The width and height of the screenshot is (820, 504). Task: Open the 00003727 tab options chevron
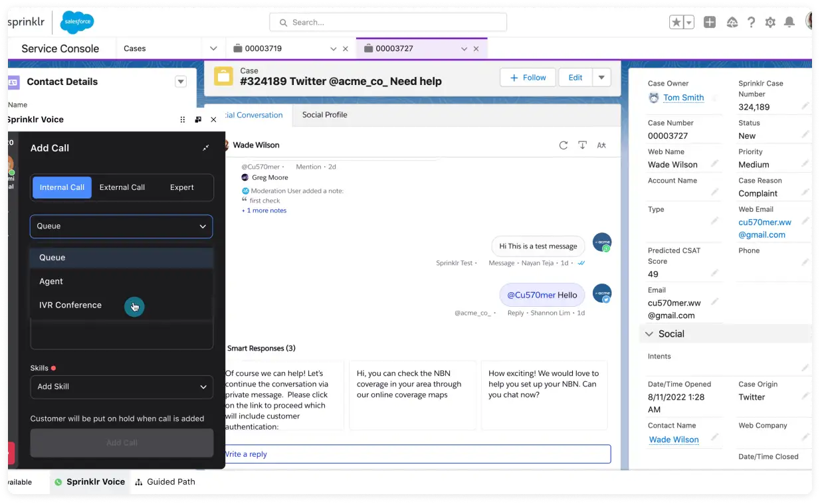(464, 48)
